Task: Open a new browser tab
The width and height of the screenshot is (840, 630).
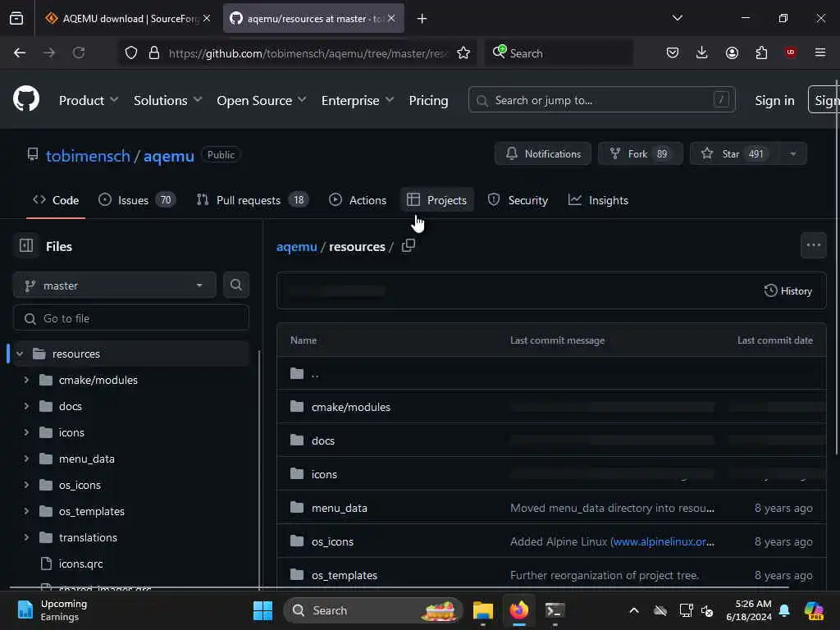Action: point(422,18)
